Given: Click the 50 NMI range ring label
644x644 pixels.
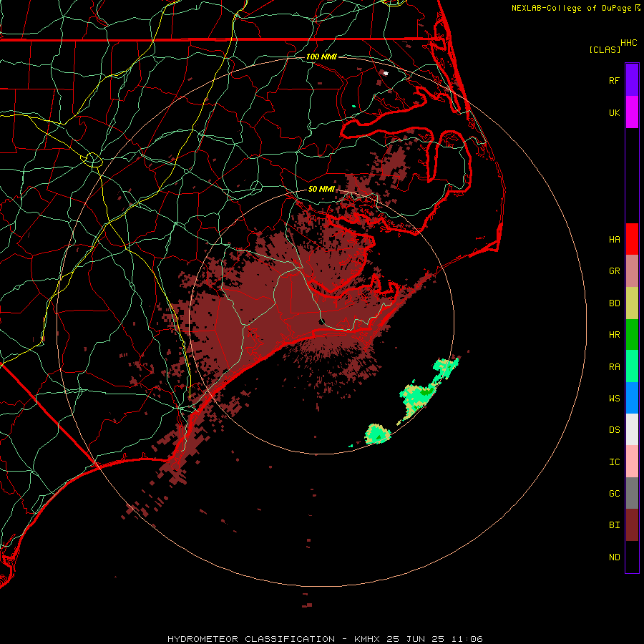Looking at the screenshot, I should 321,189.
